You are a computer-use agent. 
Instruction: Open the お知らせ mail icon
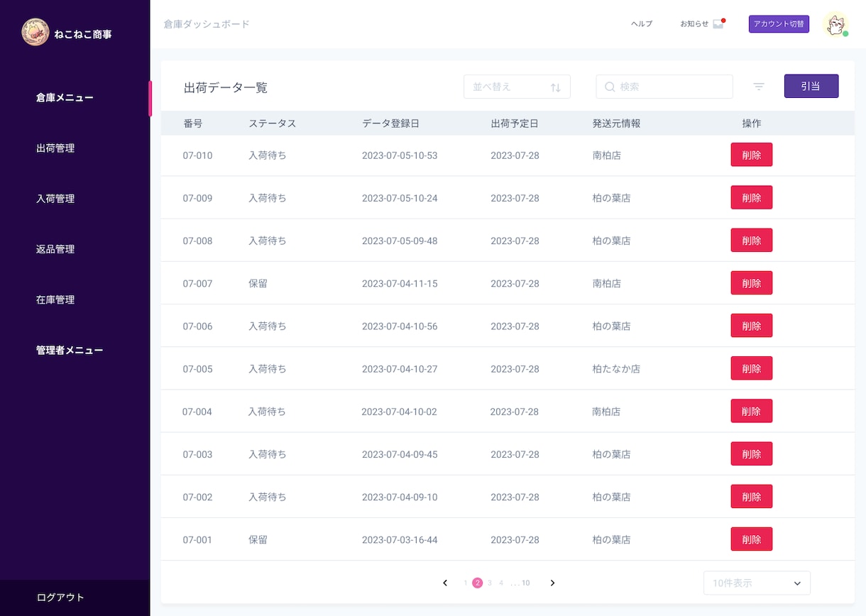click(718, 24)
